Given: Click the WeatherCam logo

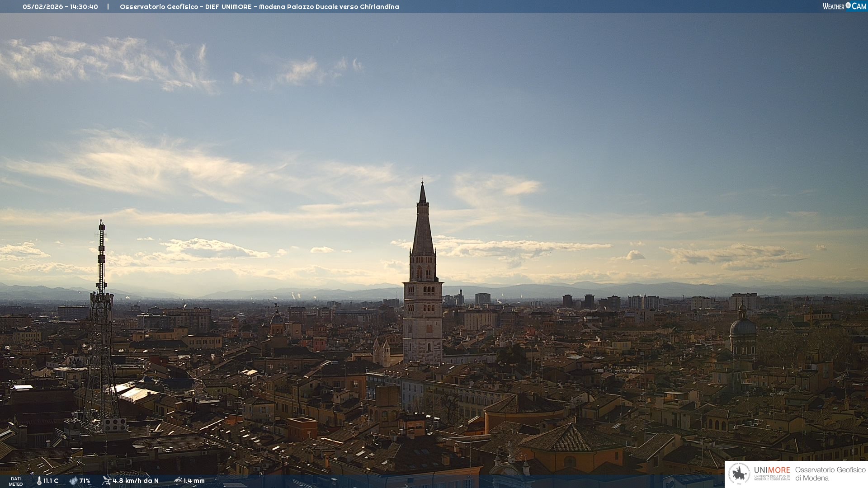Looking at the screenshot, I should coord(844,6).
